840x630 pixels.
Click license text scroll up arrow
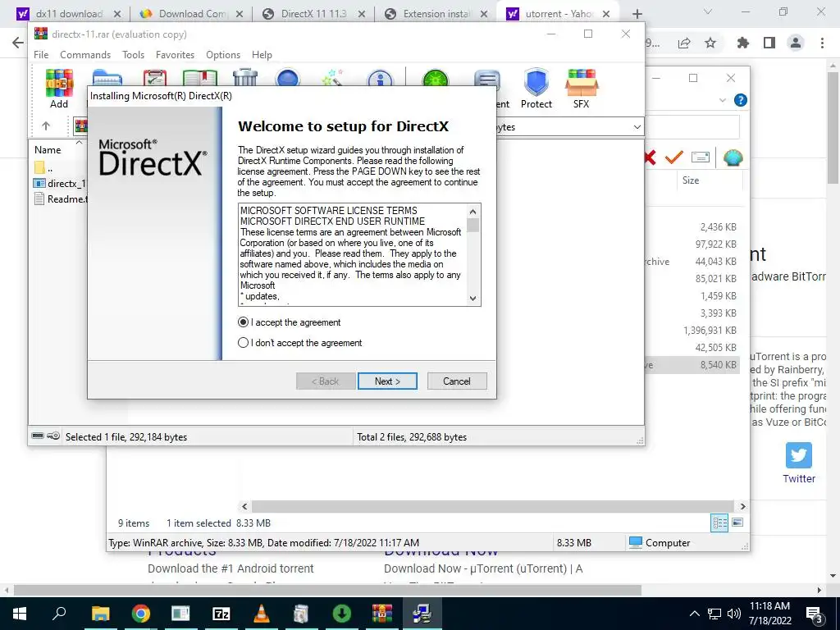(x=472, y=212)
